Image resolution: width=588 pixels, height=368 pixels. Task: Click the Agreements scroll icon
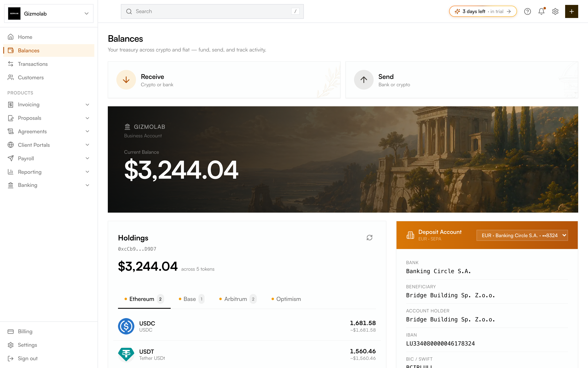11,131
